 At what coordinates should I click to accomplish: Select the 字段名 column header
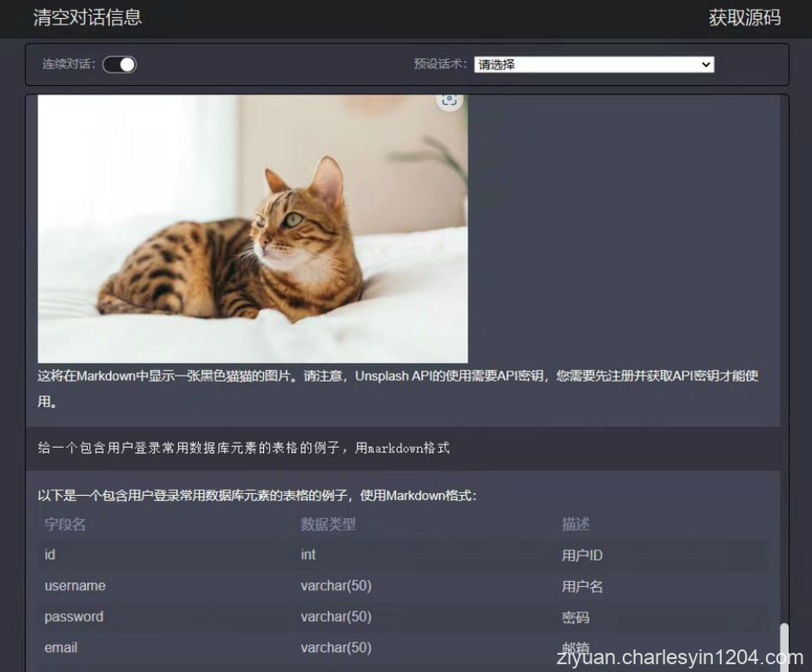pyautogui.click(x=63, y=523)
